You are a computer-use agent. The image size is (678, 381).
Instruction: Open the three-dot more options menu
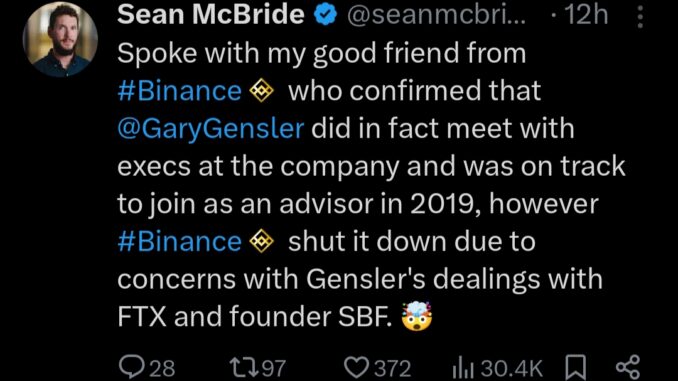pyautogui.click(x=640, y=16)
